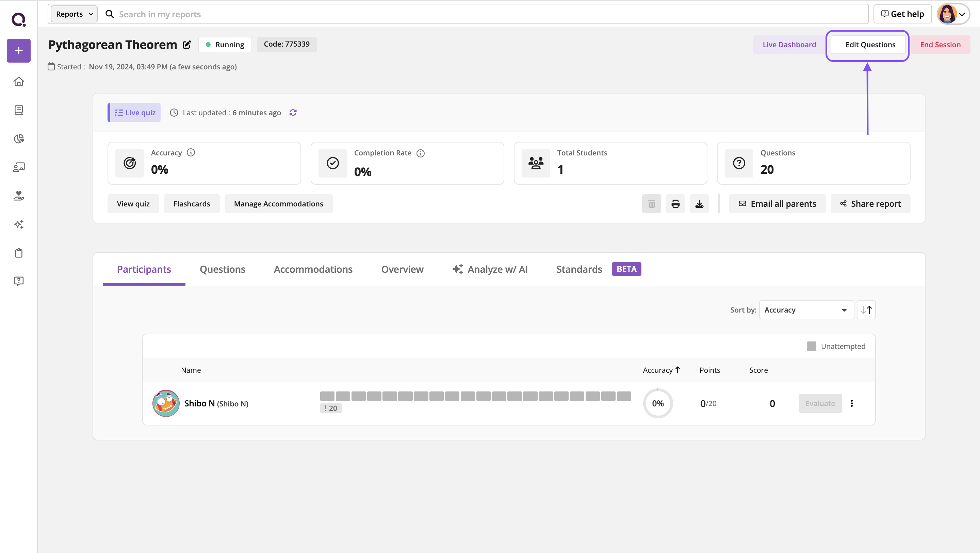This screenshot has width=980, height=553.
Task: Click Email all parents button
Action: 777,204
